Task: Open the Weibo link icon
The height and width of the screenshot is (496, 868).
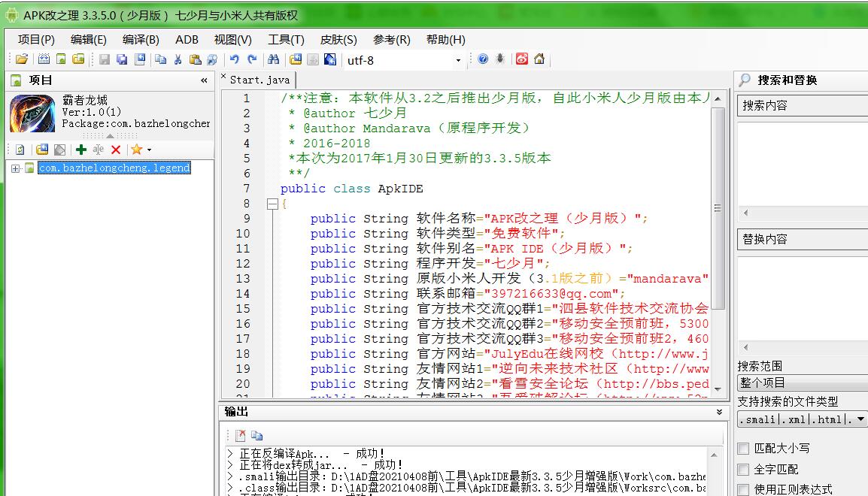Action: [522, 59]
